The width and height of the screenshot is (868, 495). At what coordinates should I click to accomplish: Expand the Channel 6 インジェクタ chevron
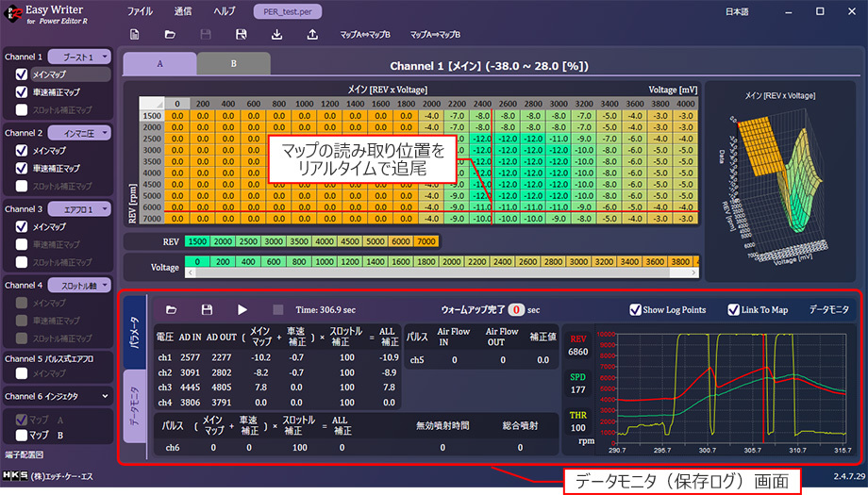pos(103,396)
